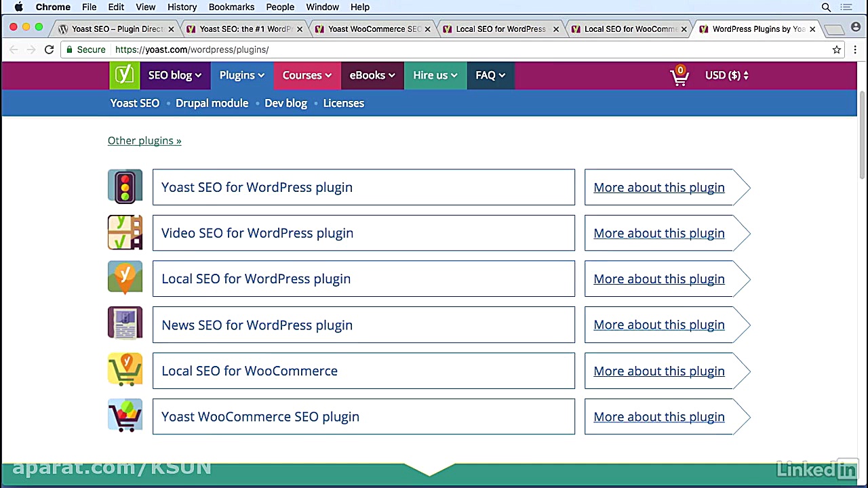
Task: Open the Bookmarks menu
Action: tap(231, 7)
